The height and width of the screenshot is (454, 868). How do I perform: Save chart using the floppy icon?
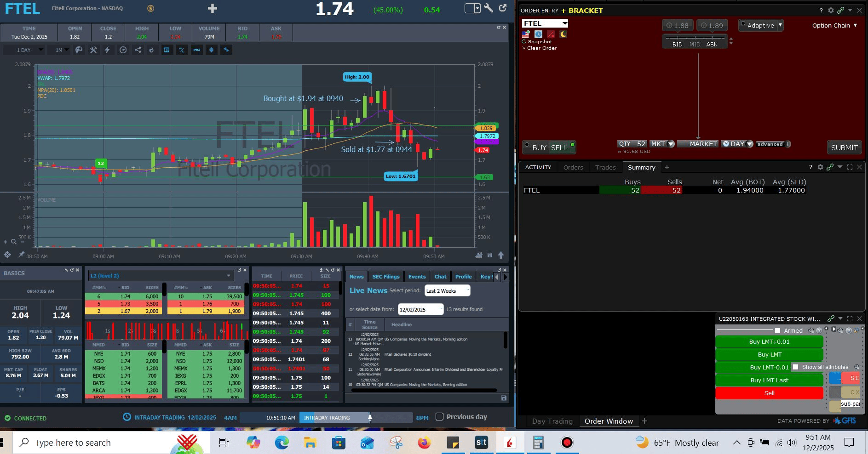coord(490,255)
